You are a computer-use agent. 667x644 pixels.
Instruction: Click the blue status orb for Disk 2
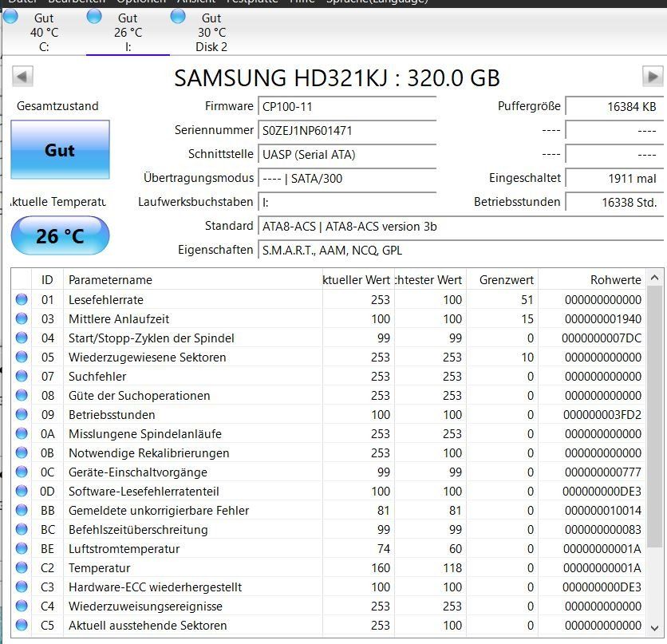click(x=178, y=17)
